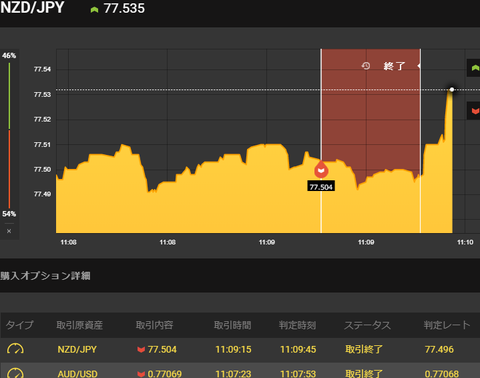Click the red low arrow beside 0.77069
Viewport: 480px width, 378px height.
pyautogui.click(x=141, y=374)
